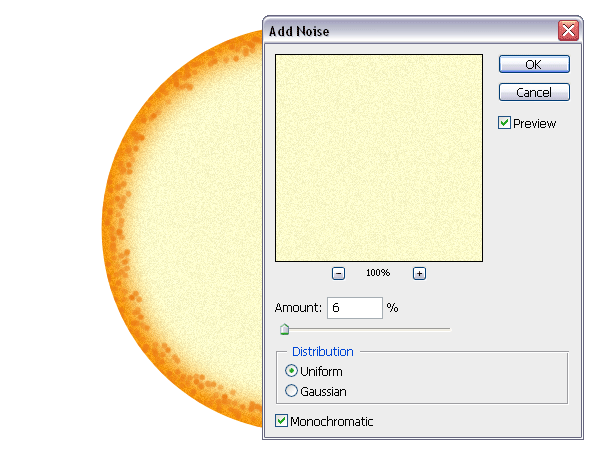Click the percent sign beside the Amount field
Screen dimensions: 610x458
[393, 308]
